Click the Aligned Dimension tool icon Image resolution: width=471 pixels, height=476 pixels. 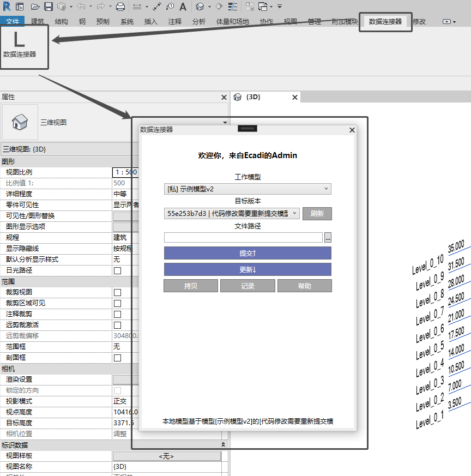tap(157, 7)
